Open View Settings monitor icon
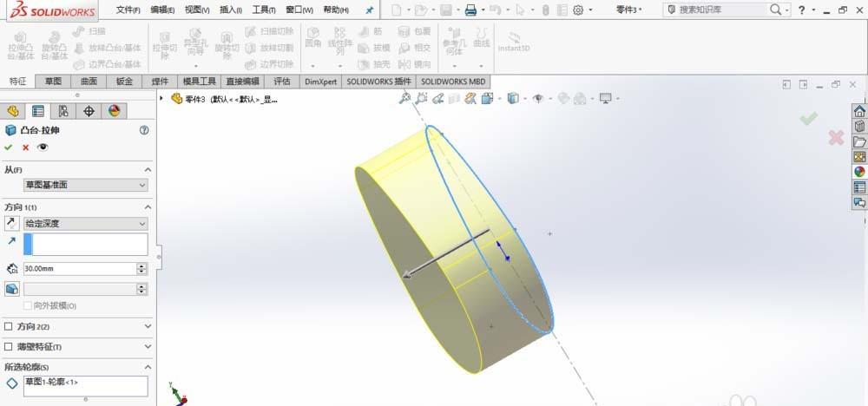This screenshot has width=868, height=406. (x=606, y=98)
